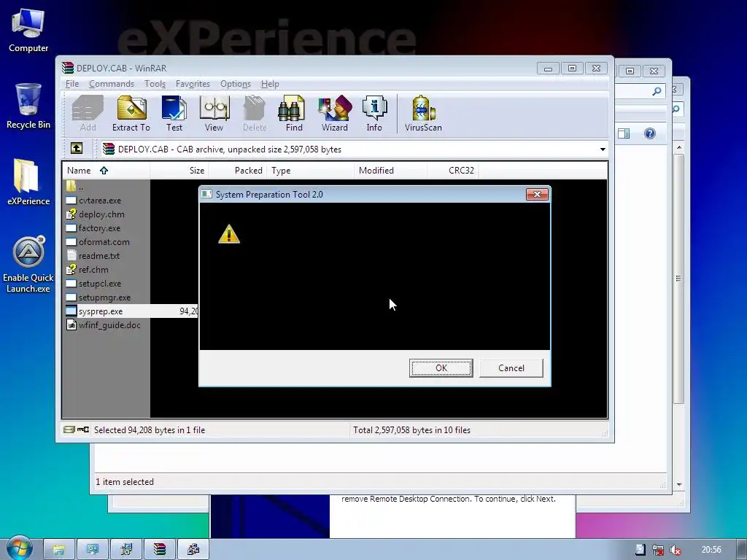Click the parent folder '..' entry

[75, 187]
